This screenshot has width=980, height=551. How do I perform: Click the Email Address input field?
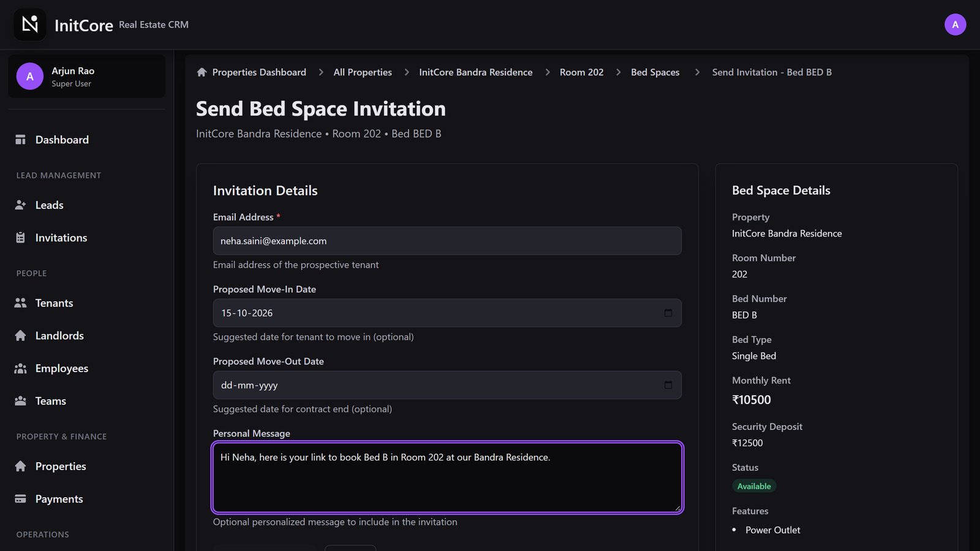click(x=447, y=241)
